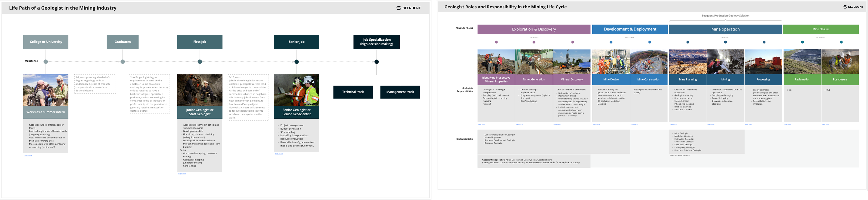Open the Mine Planning photo
868x200 pixels.
point(688,62)
